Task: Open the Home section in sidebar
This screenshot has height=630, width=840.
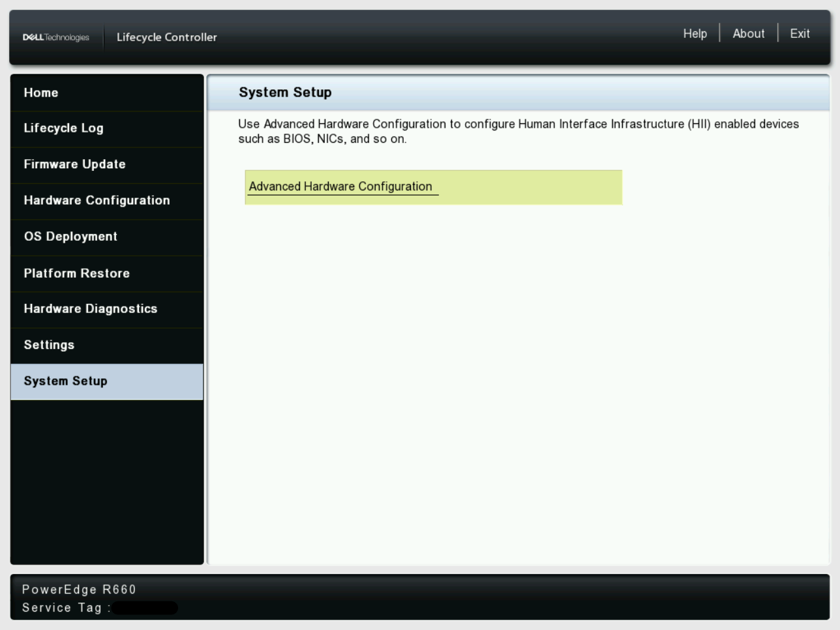Action: (107, 93)
